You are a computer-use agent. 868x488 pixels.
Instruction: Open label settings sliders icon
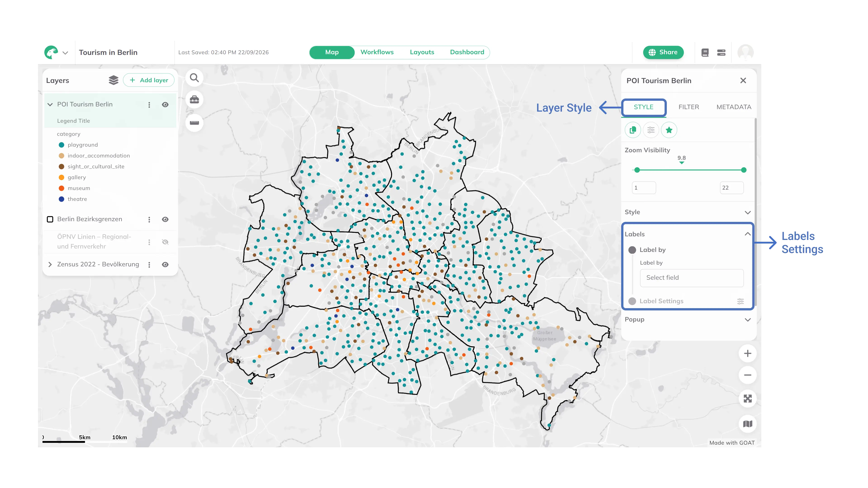coord(740,301)
